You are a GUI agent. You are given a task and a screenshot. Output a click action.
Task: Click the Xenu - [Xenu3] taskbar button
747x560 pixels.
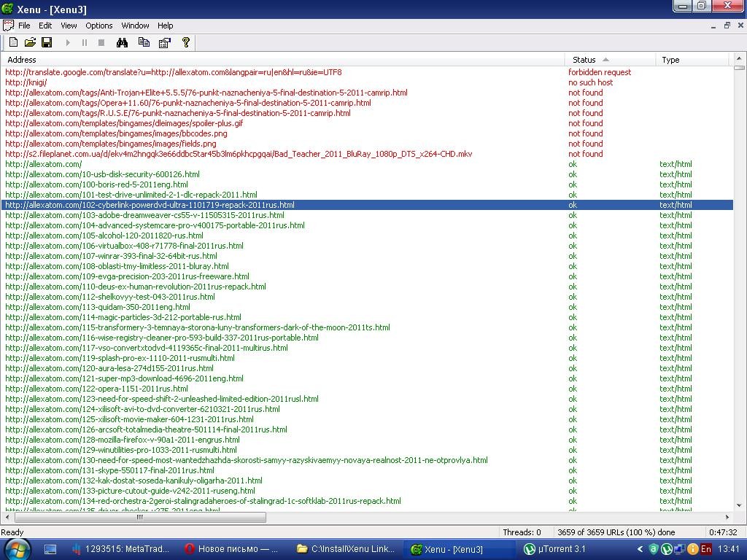click(x=459, y=549)
